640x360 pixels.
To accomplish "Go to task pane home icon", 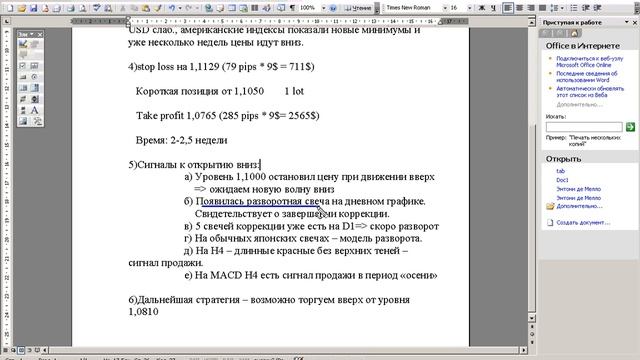I will pos(574,33).
